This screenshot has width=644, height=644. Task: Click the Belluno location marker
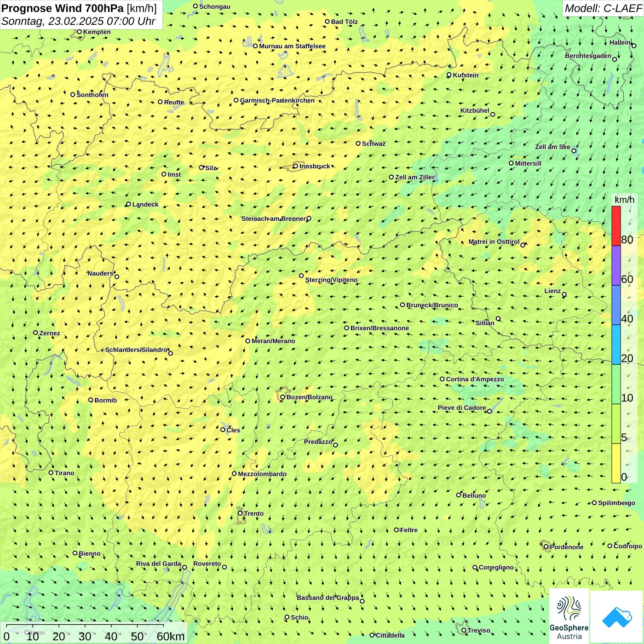pos(459,495)
